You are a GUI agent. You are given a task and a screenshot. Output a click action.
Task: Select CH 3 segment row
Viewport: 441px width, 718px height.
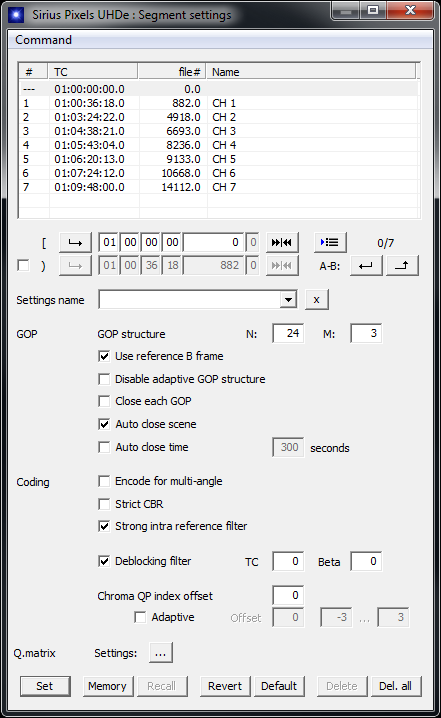219,131
